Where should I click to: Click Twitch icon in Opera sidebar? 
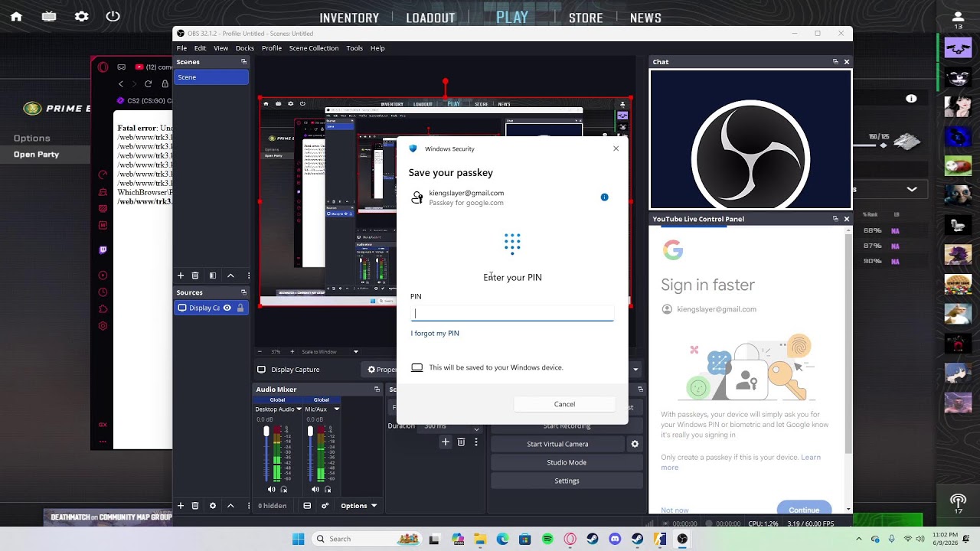[x=103, y=249]
